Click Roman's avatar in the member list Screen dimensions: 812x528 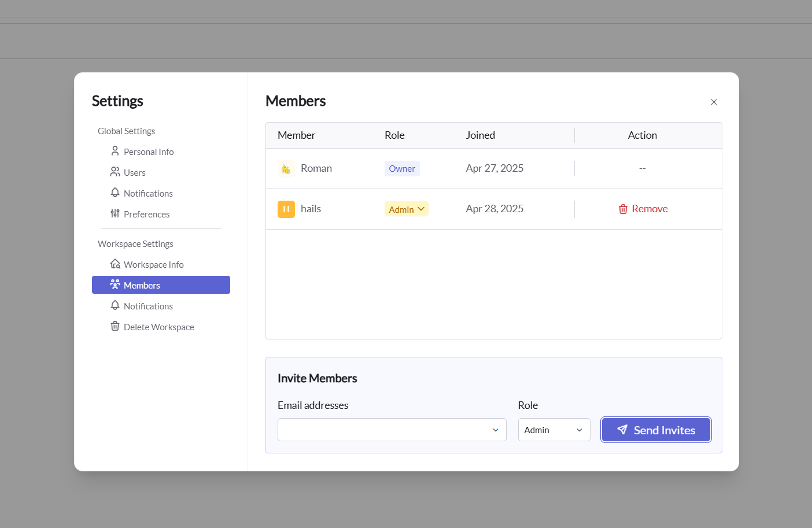tap(286, 168)
